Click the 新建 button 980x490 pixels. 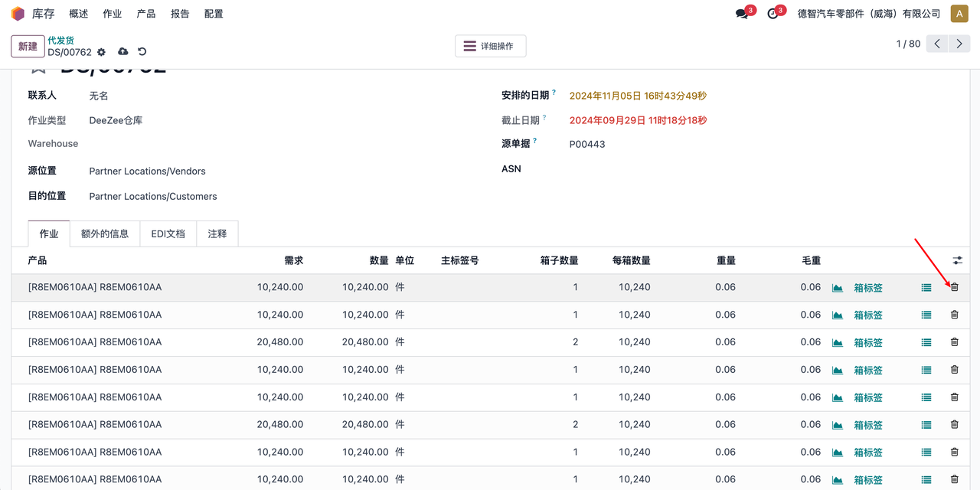28,46
